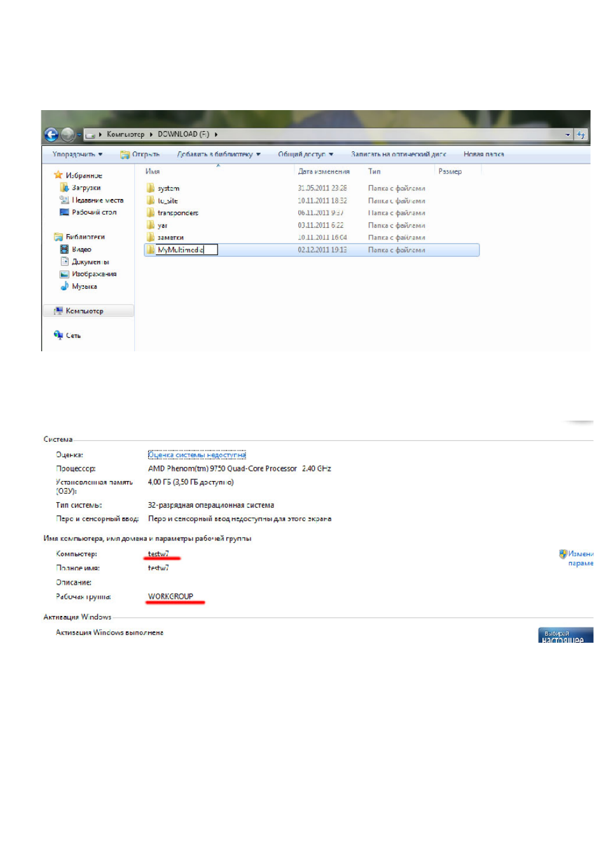This screenshot has width=606, height=868.
Task: Click Новая папка toolbar button
Action: point(483,154)
